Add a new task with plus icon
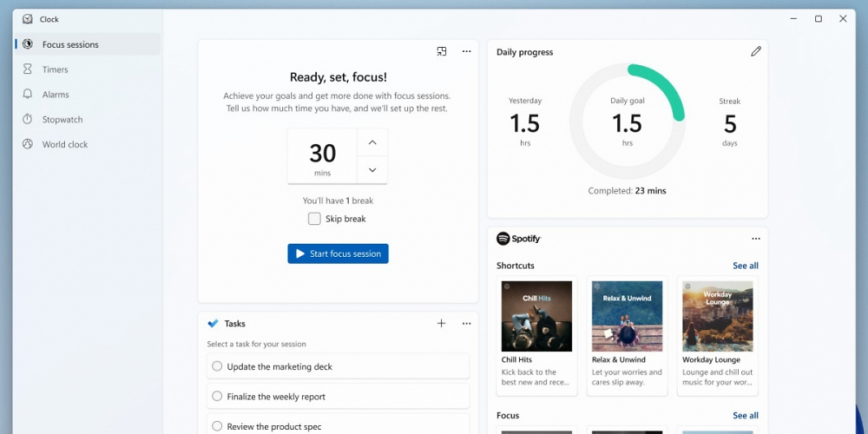Screen dimensions: 868x434 coord(441,323)
